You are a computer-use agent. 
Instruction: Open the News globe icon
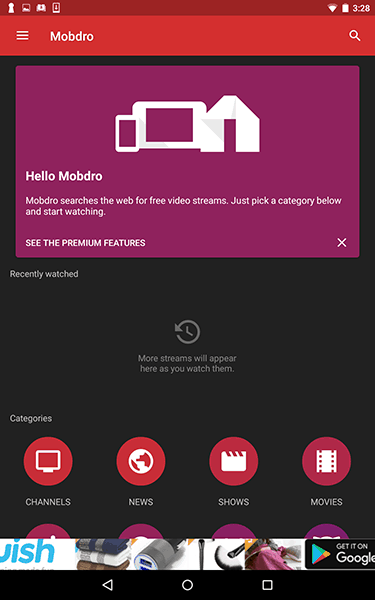(x=141, y=461)
